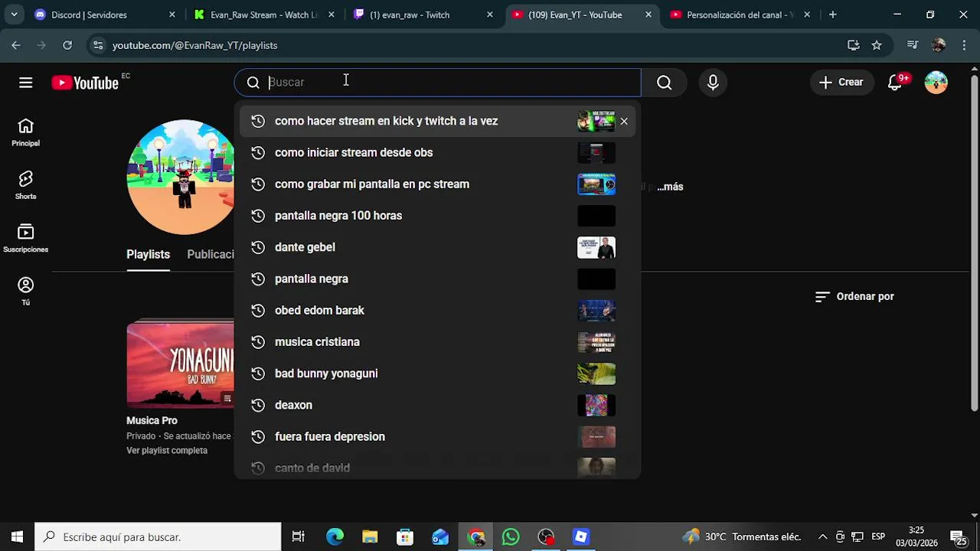Expand channel description with ...más

[x=670, y=187]
